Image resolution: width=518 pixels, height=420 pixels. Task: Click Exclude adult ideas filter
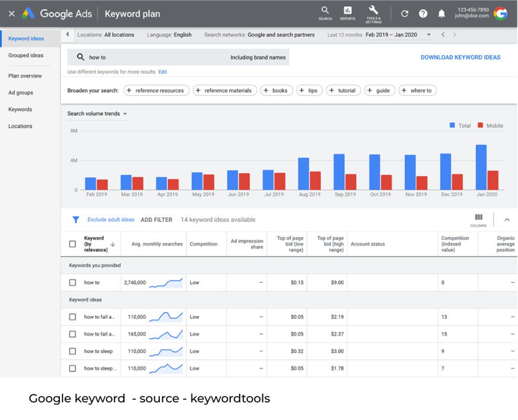tap(111, 219)
